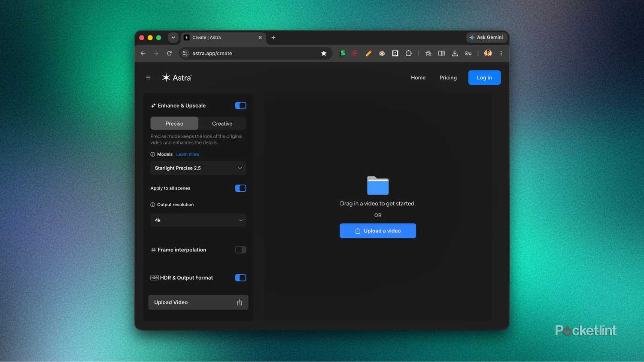Follow the Learn more link
Screen dimensions: 644x362
pyautogui.click(x=188, y=154)
